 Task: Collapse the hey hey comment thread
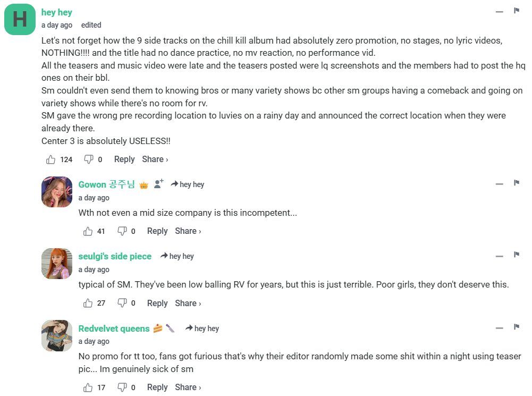click(x=499, y=12)
